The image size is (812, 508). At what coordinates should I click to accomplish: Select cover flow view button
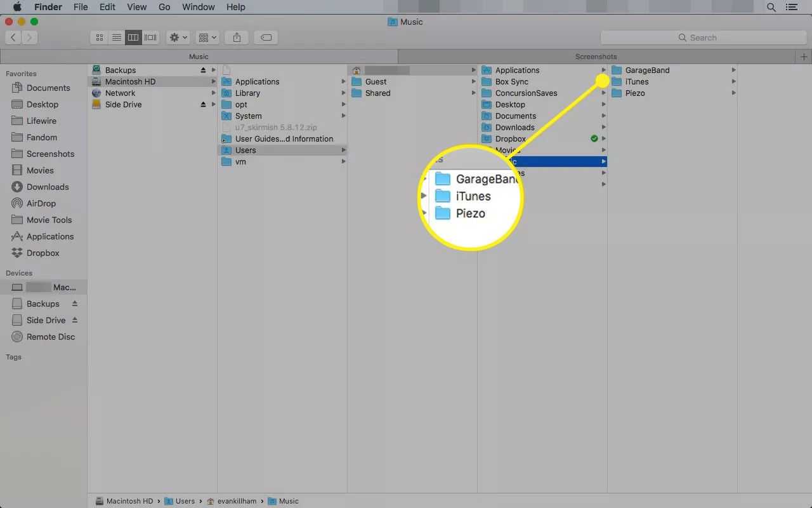pos(150,37)
